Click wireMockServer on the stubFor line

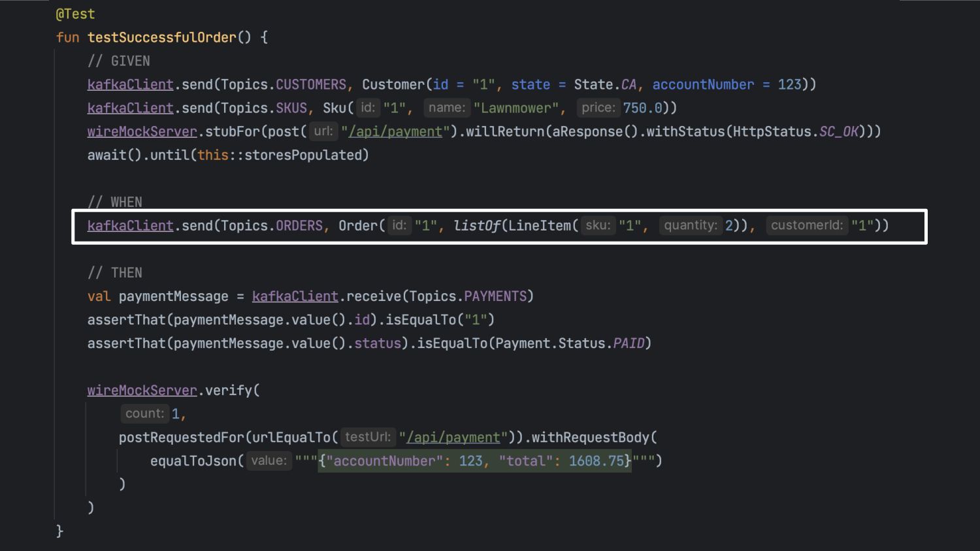pyautogui.click(x=142, y=131)
